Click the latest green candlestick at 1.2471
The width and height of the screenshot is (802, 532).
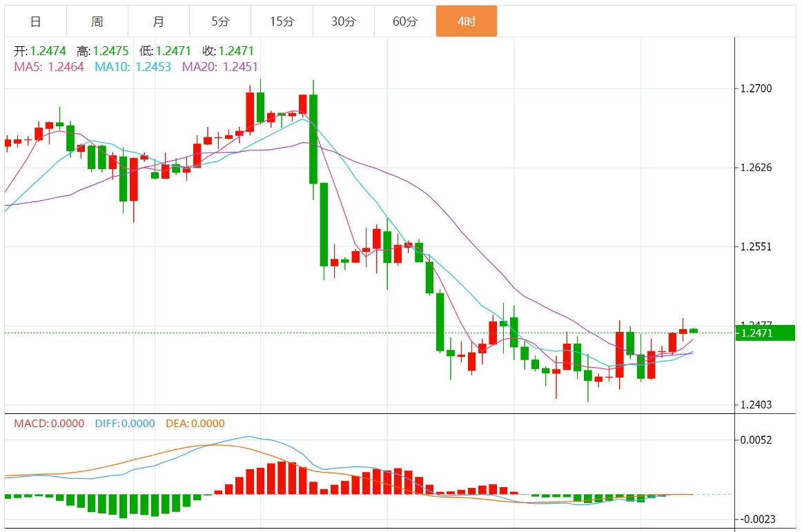pyautogui.click(x=694, y=331)
